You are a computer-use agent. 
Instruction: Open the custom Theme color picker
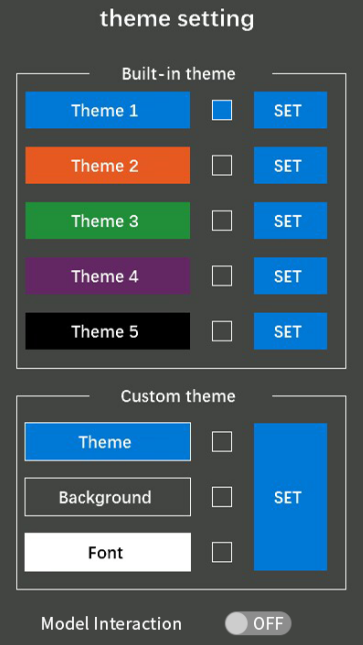(x=107, y=441)
